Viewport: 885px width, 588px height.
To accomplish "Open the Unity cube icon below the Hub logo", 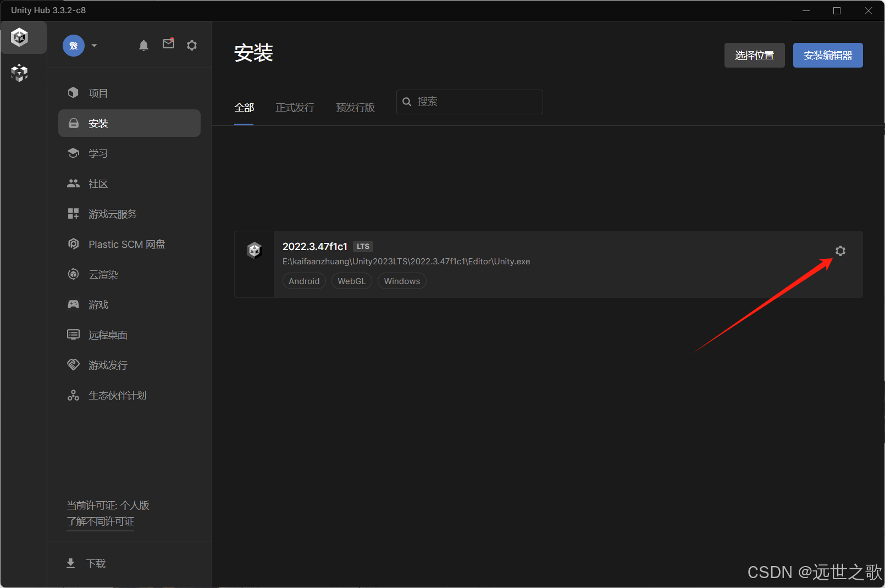I will (x=20, y=73).
